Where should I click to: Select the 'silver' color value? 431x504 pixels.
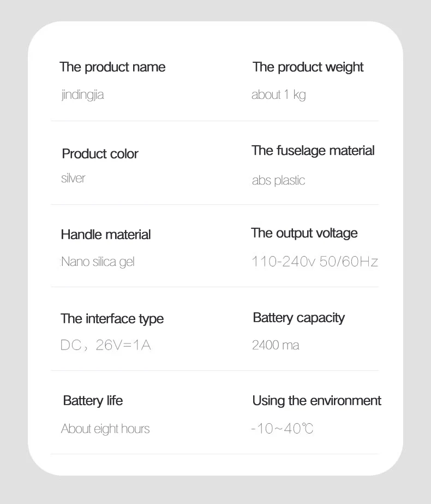(x=73, y=179)
